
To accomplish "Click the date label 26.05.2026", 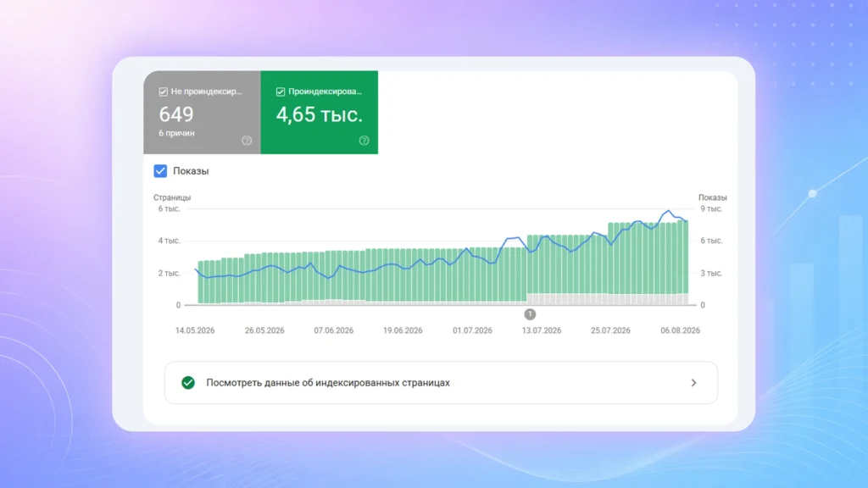I will coord(264,330).
